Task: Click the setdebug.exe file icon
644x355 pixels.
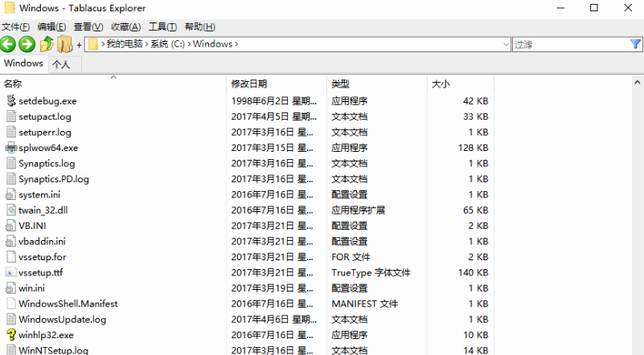Action: (x=11, y=100)
